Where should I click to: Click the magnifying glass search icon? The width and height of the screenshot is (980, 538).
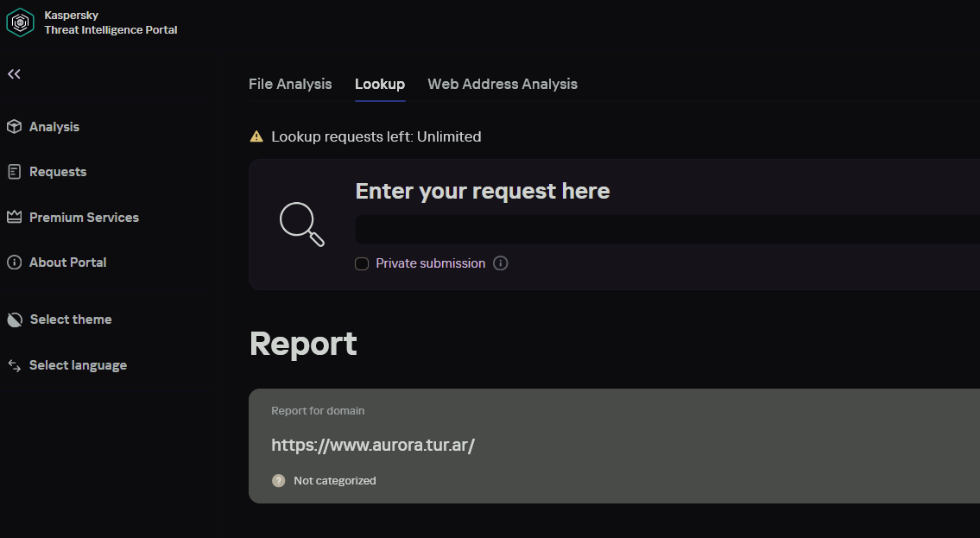click(x=302, y=224)
